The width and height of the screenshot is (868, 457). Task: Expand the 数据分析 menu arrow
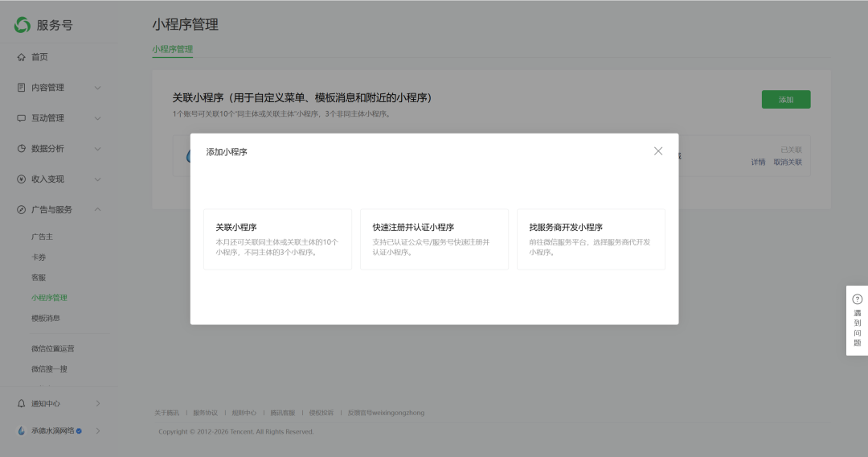tap(97, 149)
